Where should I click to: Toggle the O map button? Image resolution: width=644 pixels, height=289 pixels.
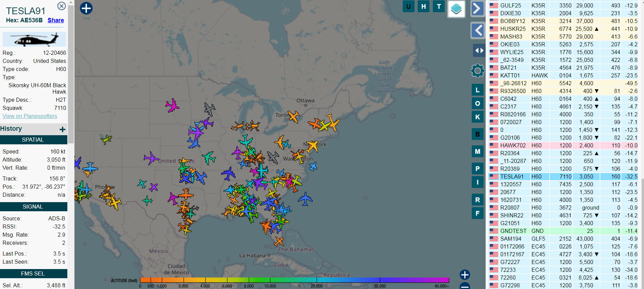tap(478, 103)
